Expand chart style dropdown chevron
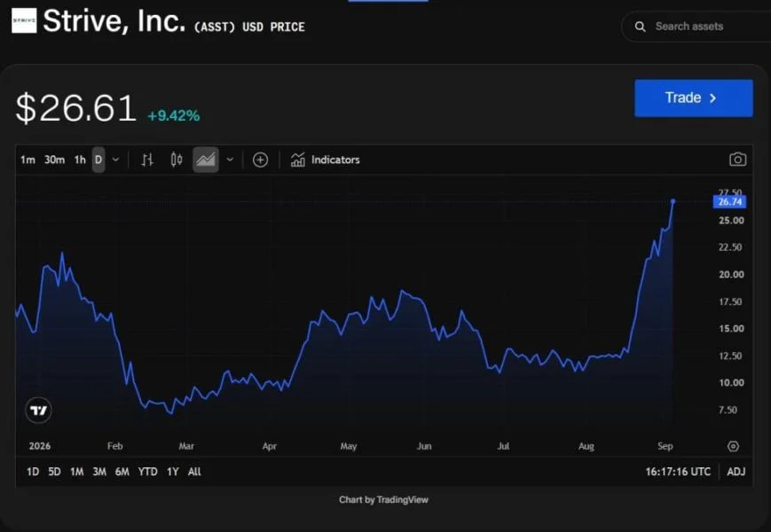Image resolution: width=771 pixels, height=532 pixels. pyautogui.click(x=230, y=160)
